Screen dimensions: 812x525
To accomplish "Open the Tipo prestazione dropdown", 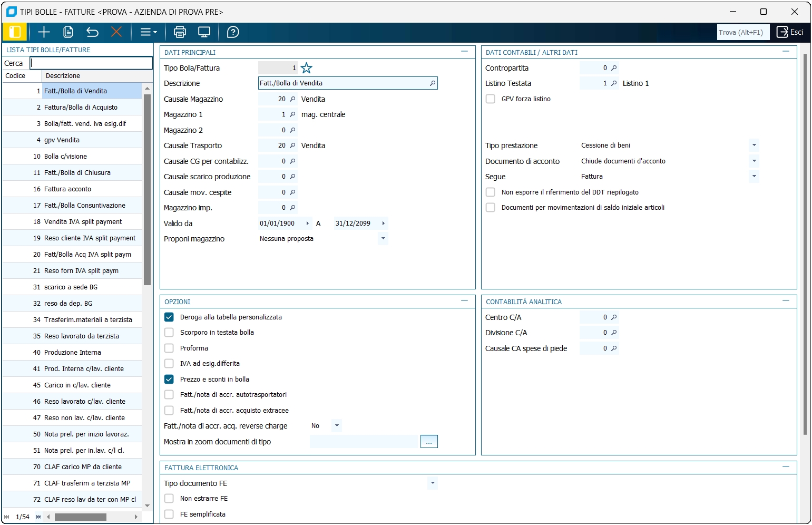I will coord(754,145).
